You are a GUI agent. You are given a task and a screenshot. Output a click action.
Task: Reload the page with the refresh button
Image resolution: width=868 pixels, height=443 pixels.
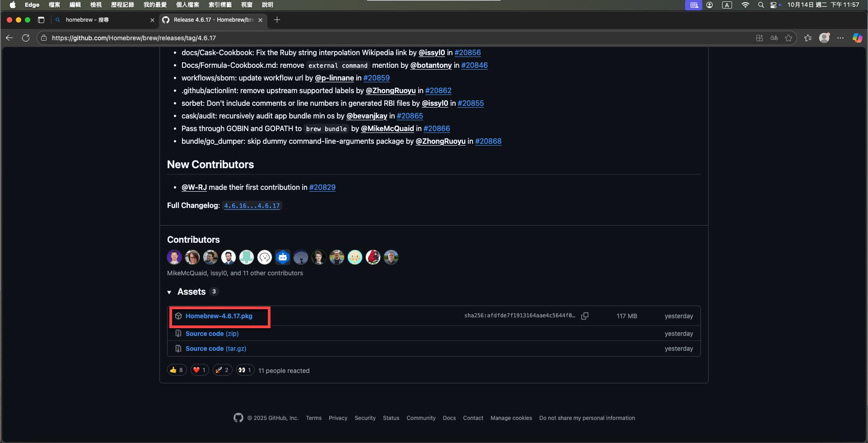(x=26, y=38)
